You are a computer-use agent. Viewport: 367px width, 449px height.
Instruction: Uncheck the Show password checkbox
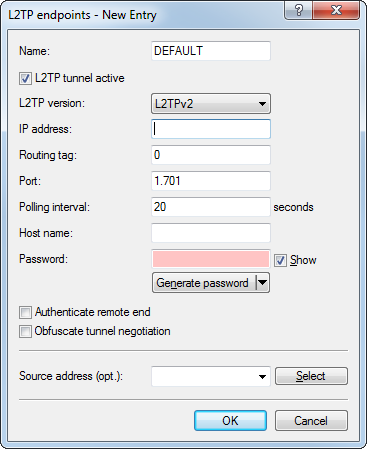coord(280,260)
